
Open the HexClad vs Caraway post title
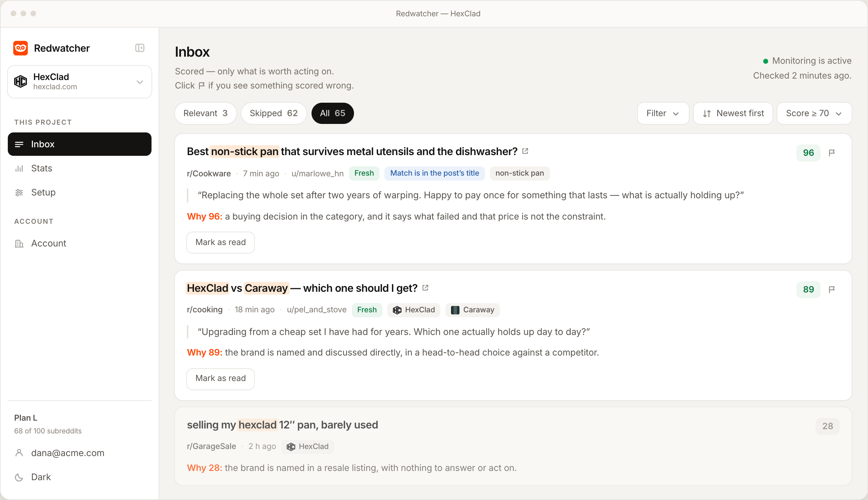pos(302,288)
